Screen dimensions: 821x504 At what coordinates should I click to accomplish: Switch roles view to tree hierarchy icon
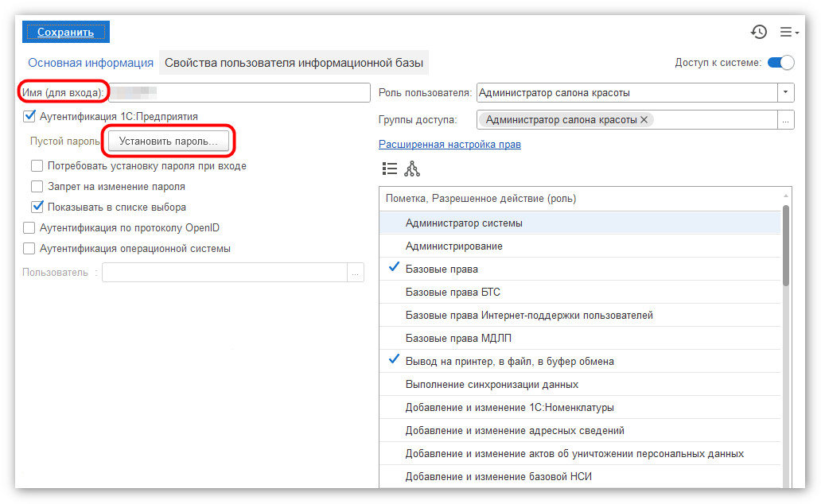point(412,169)
